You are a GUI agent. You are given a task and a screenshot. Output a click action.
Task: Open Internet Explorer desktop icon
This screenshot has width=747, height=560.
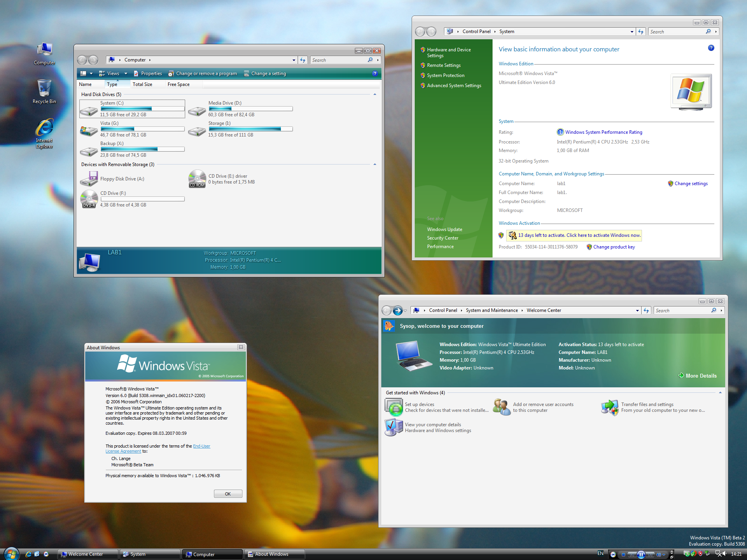pyautogui.click(x=44, y=128)
